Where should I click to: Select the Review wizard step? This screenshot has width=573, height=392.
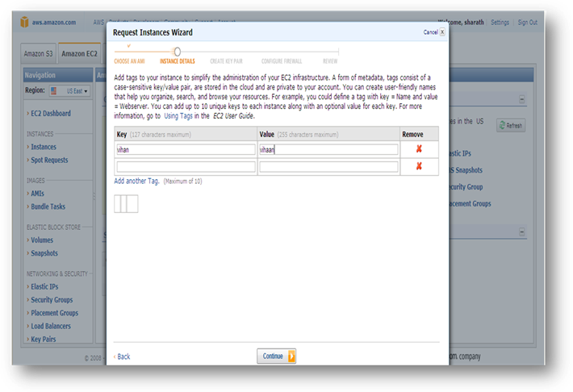[x=330, y=61]
